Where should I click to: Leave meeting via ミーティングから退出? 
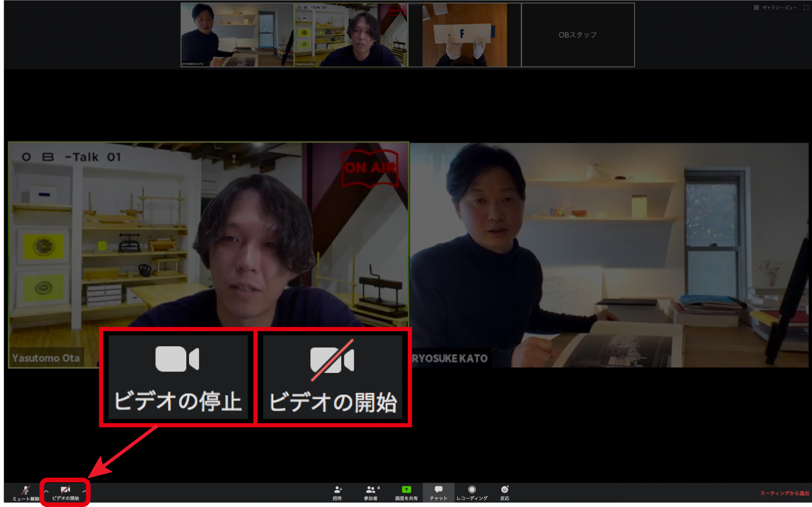point(784,493)
